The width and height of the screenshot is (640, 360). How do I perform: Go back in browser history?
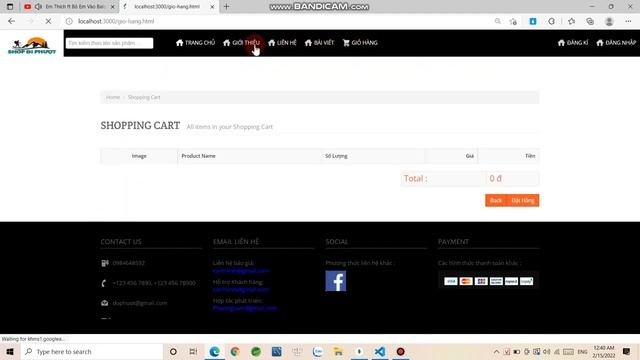[x=11, y=21]
